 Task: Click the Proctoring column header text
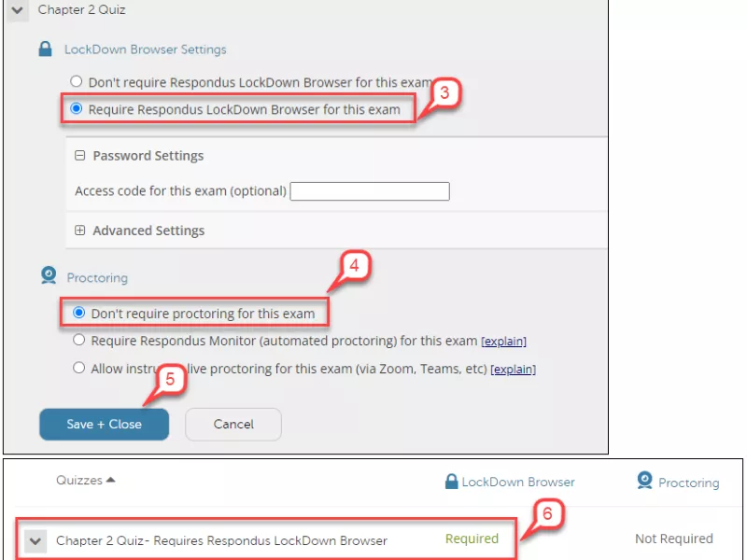(x=689, y=483)
